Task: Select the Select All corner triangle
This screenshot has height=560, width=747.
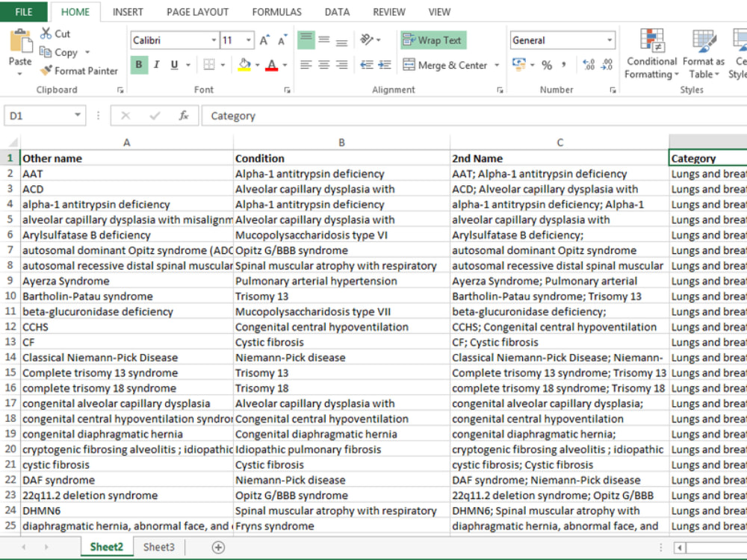Action: click(x=12, y=142)
